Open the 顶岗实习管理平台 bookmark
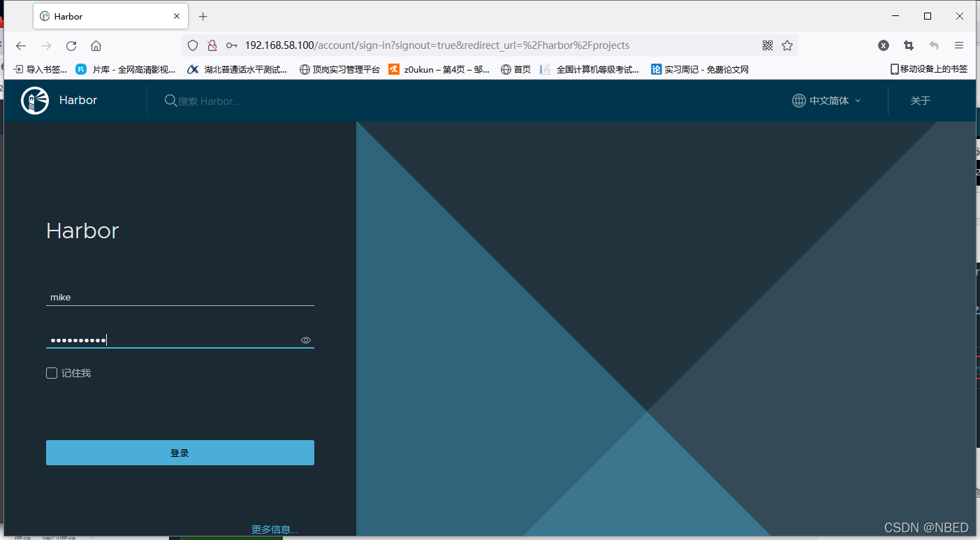The width and height of the screenshot is (980, 540). tap(339, 69)
